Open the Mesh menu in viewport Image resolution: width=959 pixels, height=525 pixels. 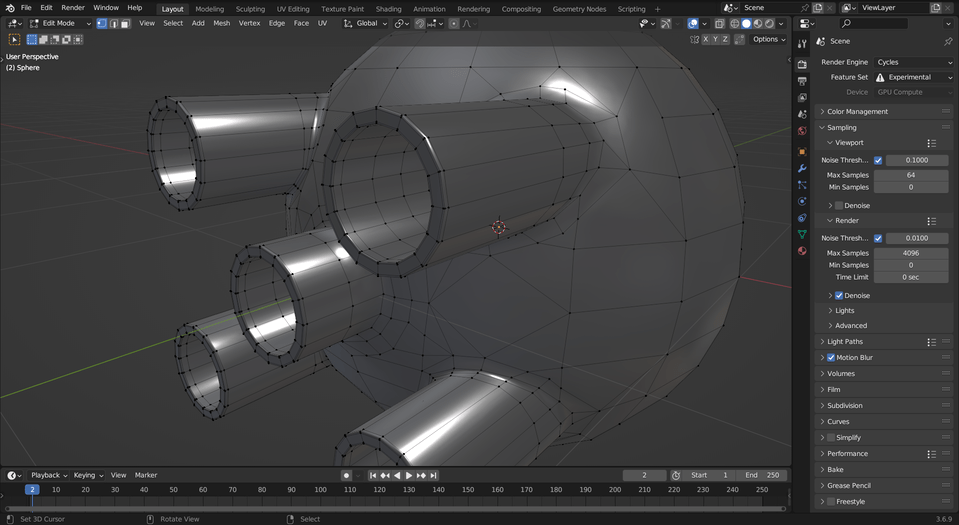221,23
